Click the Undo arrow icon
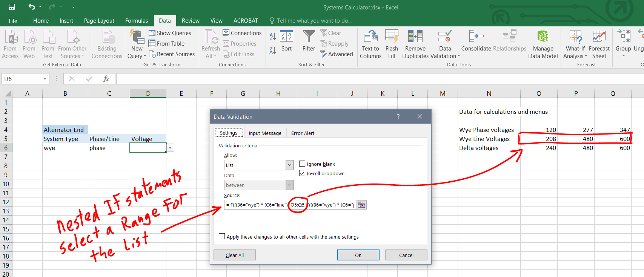644x277 pixels. (x=32, y=7)
